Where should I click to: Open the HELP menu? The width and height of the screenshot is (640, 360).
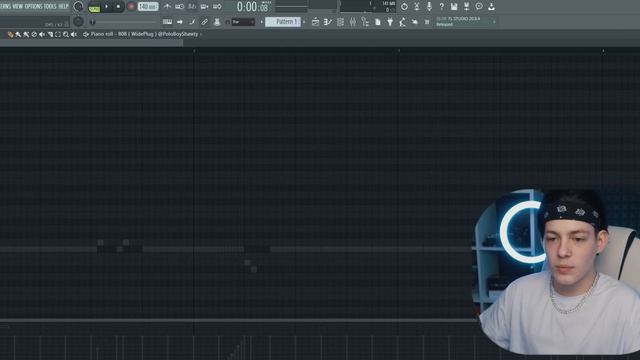tap(63, 6)
